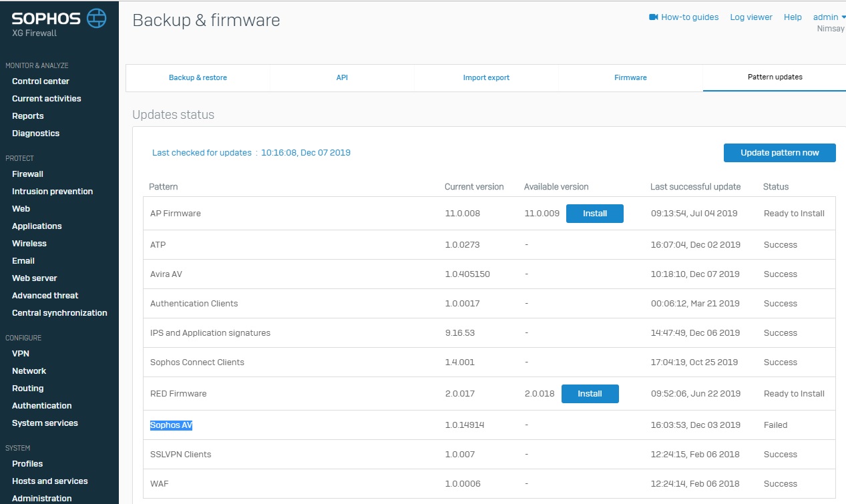Click the Sophos globe logo icon
Viewport: 846px width, 504px height.
pos(97,18)
